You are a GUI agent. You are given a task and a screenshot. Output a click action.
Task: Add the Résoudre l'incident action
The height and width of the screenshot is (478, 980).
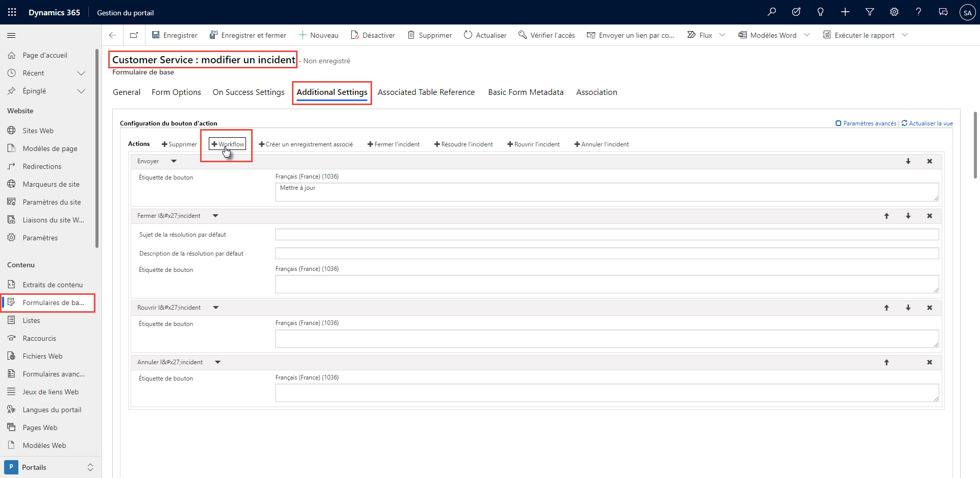(x=463, y=144)
